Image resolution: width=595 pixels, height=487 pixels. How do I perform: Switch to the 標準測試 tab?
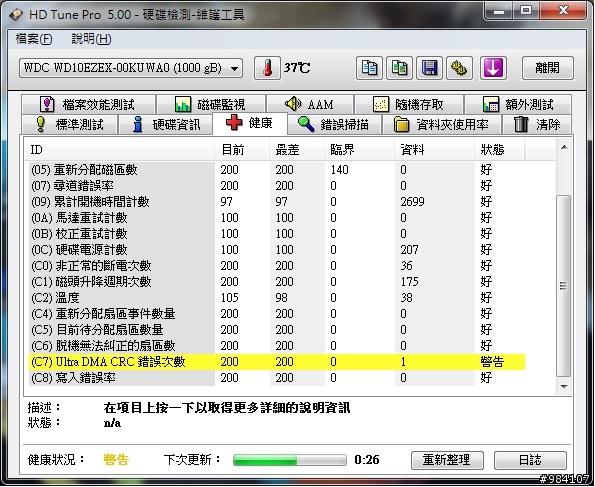pyautogui.click(x=69, y=125)
